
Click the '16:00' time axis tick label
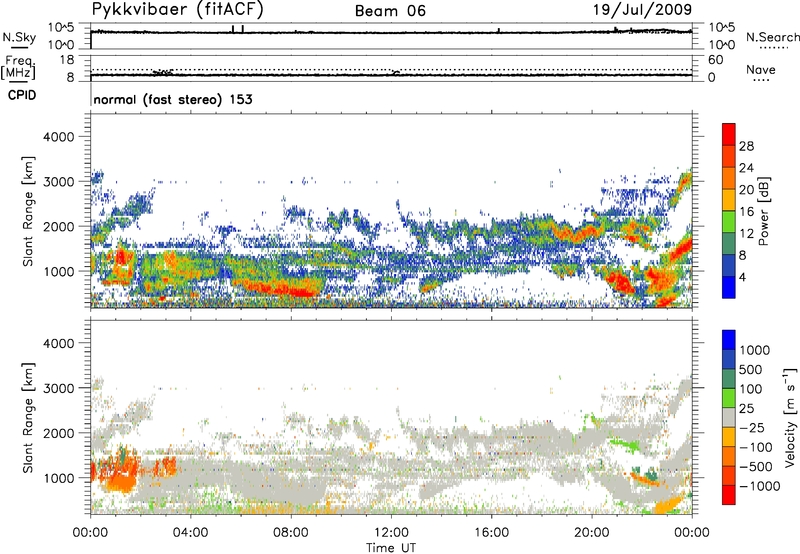tap(491, 533)
